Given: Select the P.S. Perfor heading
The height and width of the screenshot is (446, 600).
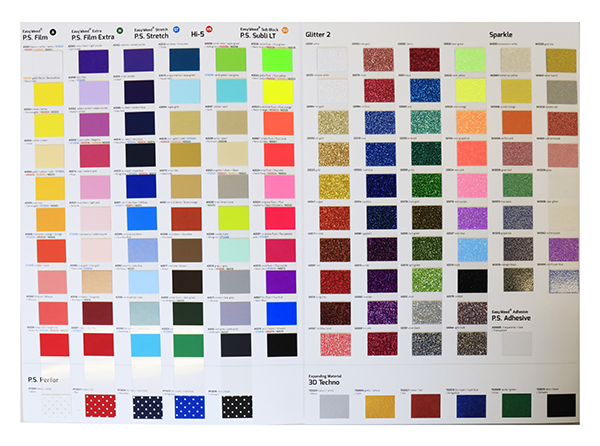Looking at the screenshot, I should [43, 379].
